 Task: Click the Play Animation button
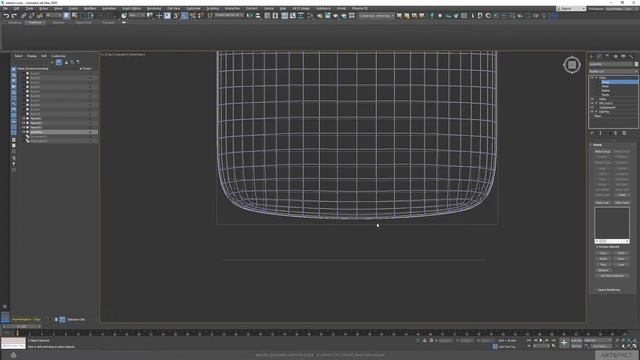541,340
